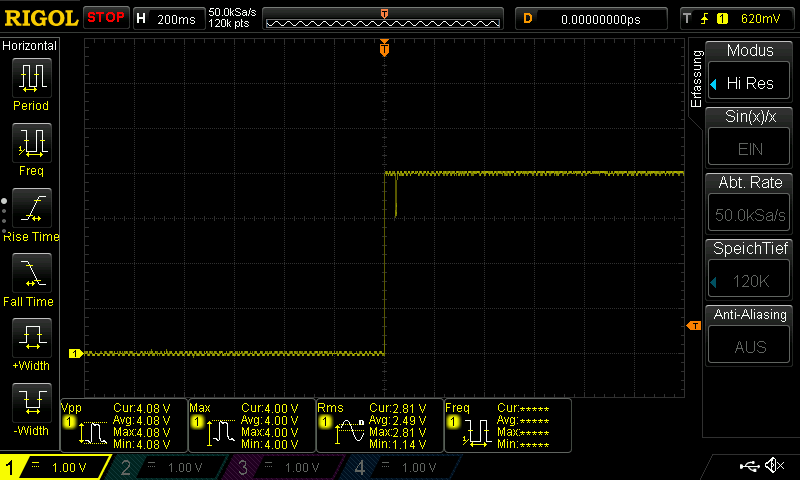Click the D delay 0.00000000ps field
Viewport: 800px width, 480px height.
point(591,19)
